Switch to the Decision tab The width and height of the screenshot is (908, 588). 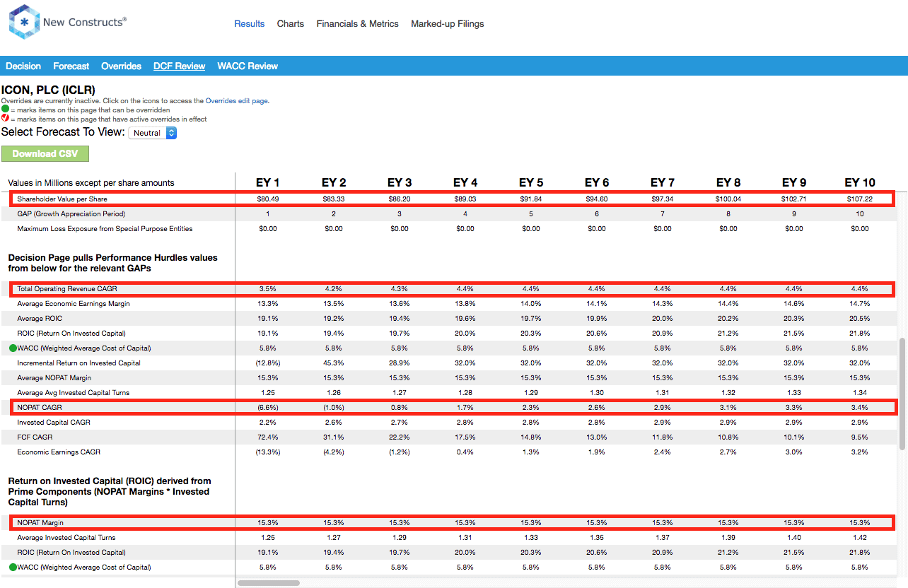(23, 66)
